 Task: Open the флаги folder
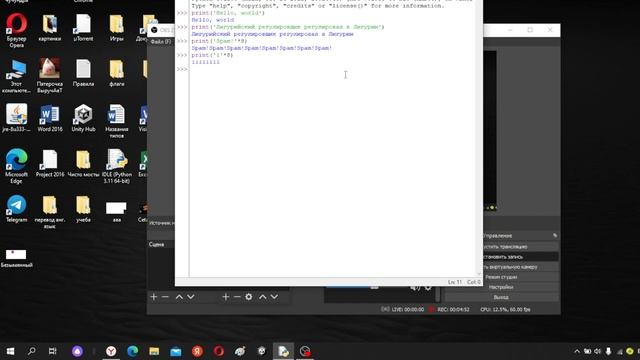116,73
